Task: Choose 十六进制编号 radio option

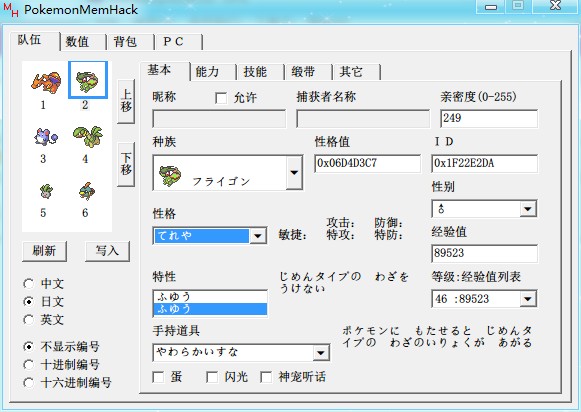Action: 29,383
